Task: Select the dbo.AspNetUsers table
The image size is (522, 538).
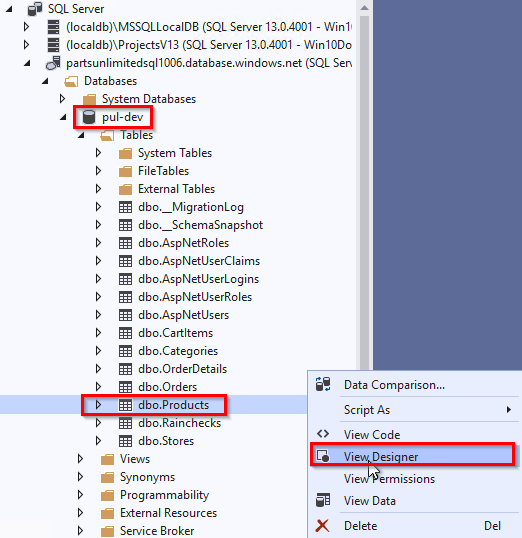Action: coord(184,315)
